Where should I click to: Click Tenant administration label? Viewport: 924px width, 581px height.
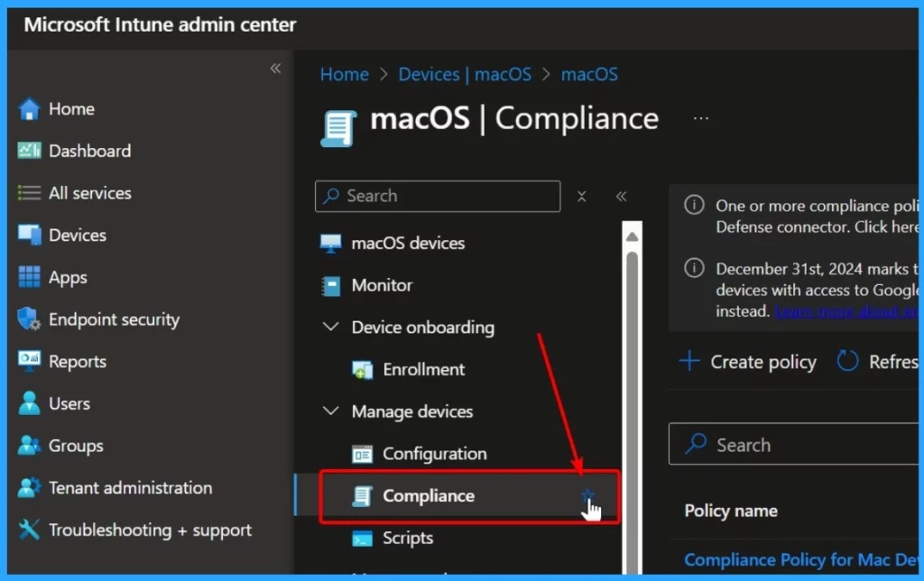click(130, 488)
